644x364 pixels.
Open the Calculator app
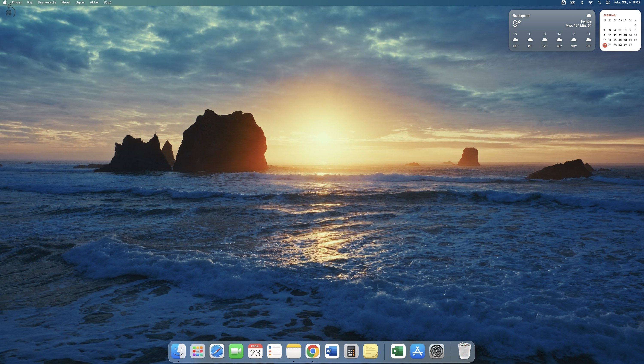[351, 351]
